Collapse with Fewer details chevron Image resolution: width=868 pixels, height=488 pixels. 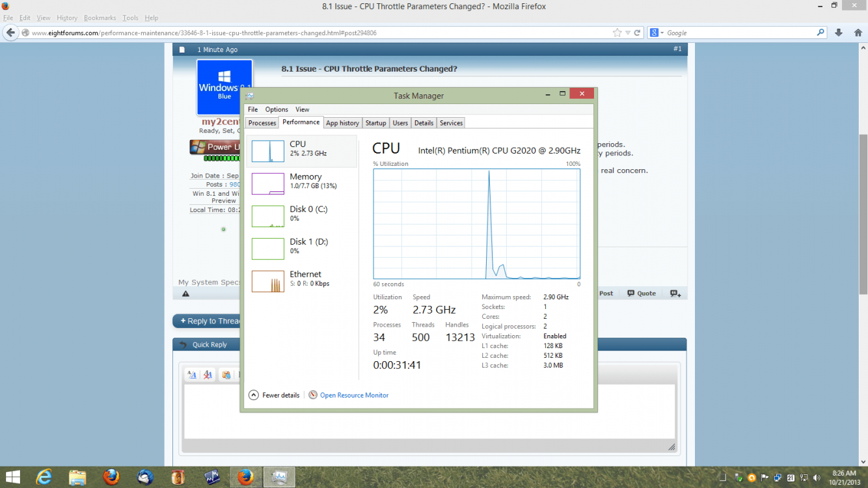coord(254,395)
